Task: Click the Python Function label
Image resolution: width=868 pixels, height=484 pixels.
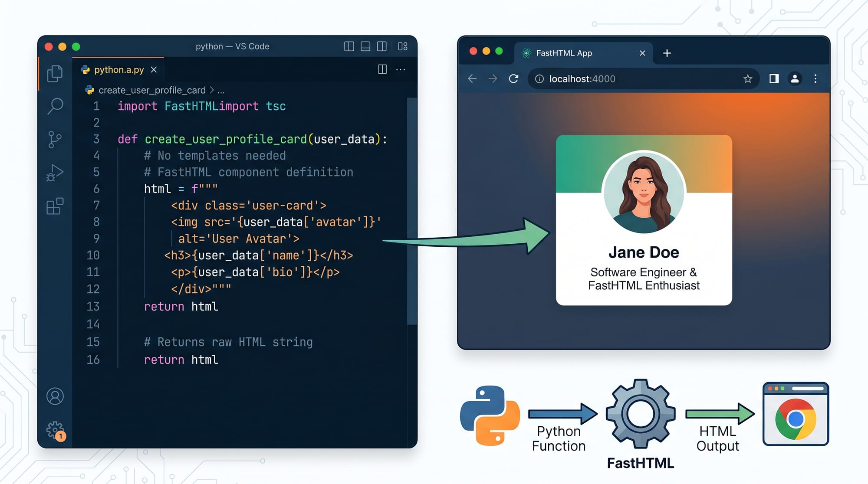Action: click(x=559, y=438)
